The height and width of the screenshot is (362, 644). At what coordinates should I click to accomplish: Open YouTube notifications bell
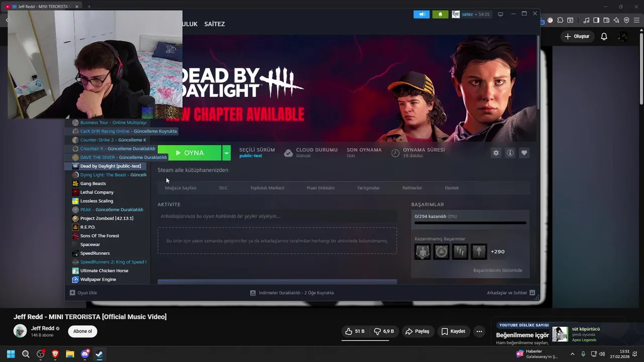604,36
